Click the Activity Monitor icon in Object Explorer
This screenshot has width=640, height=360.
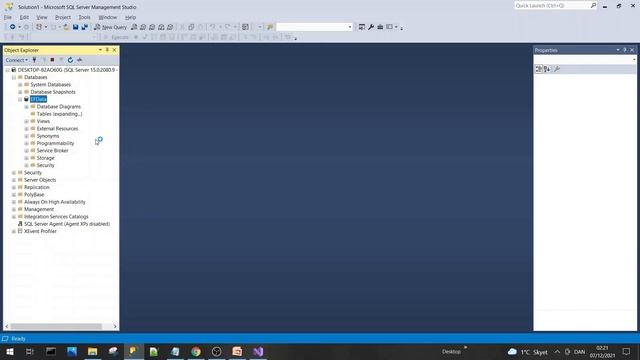pos(80,60)
